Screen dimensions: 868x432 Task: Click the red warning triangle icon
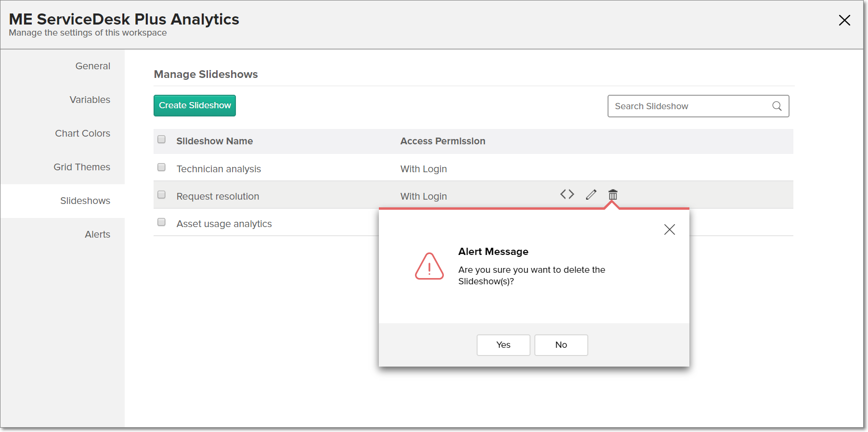[429, 267]
